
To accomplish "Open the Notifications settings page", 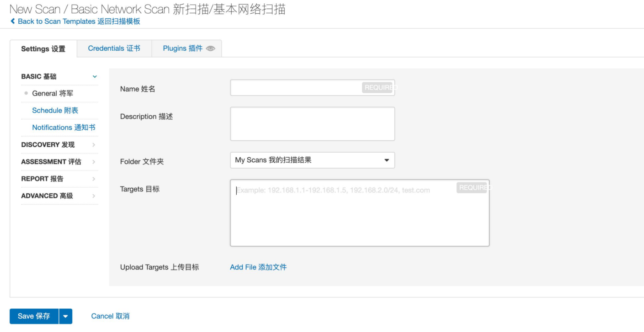I will 64,128.
